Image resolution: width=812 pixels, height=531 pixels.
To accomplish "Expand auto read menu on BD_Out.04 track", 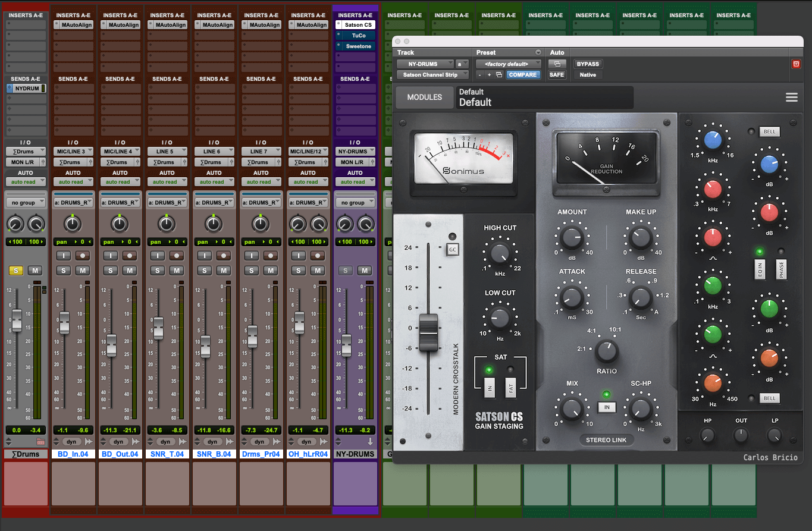I will point(118,182).
